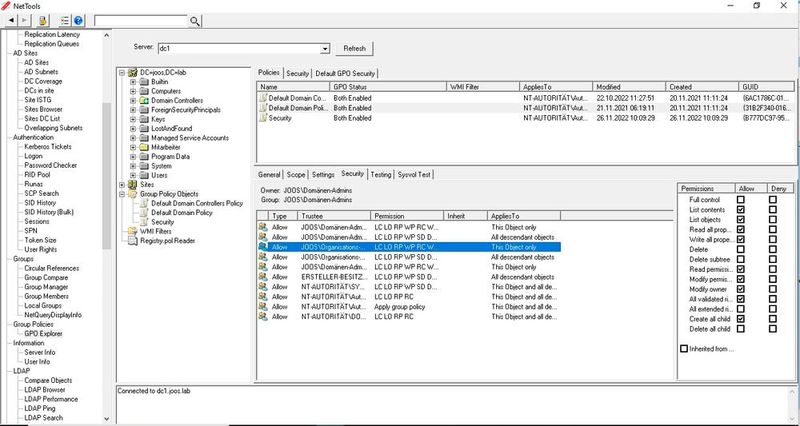This screenshot has width=800, height=426.
Task: Expand the Computers tree node
Action: coord(133,91)
